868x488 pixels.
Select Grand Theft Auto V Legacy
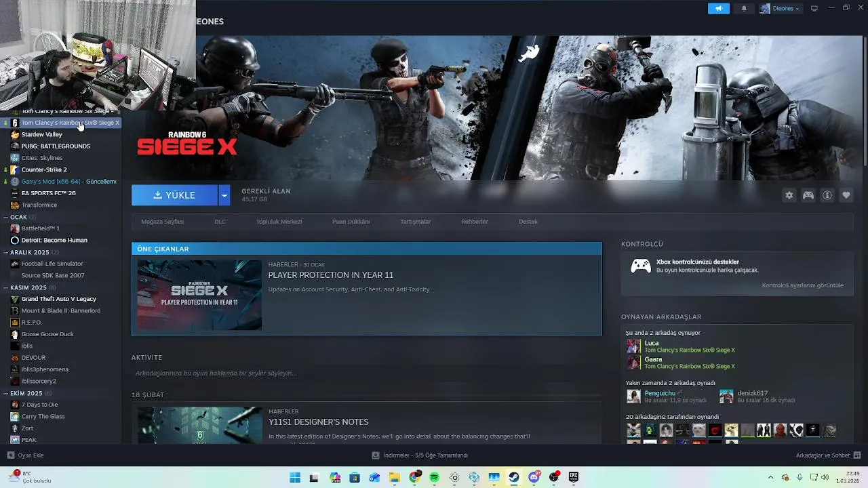coord(58,299)
